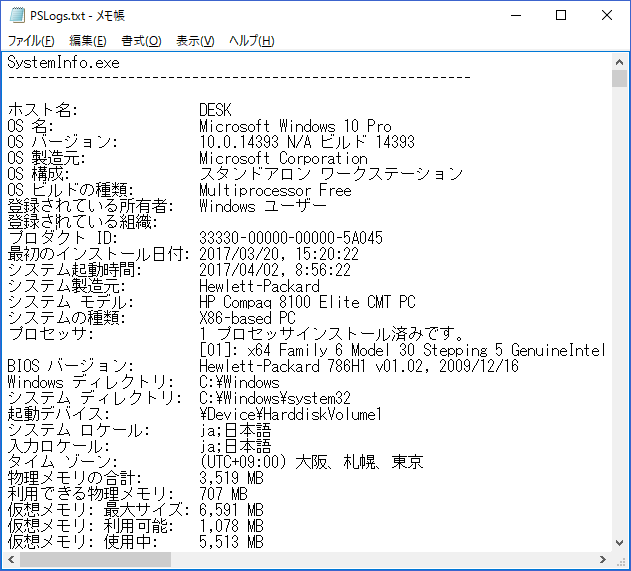631x571 pixels.
Task: Click the horizontal scrollbar left arrow
Action: (x=11, y=559)
